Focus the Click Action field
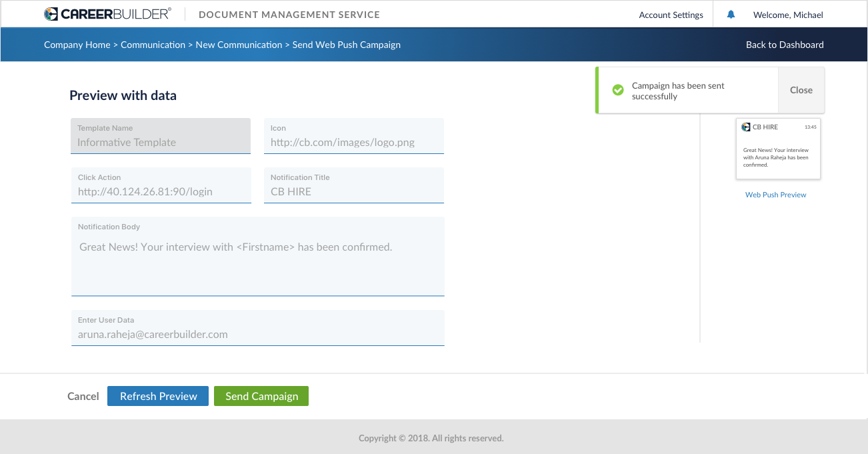 pos(161,185)
